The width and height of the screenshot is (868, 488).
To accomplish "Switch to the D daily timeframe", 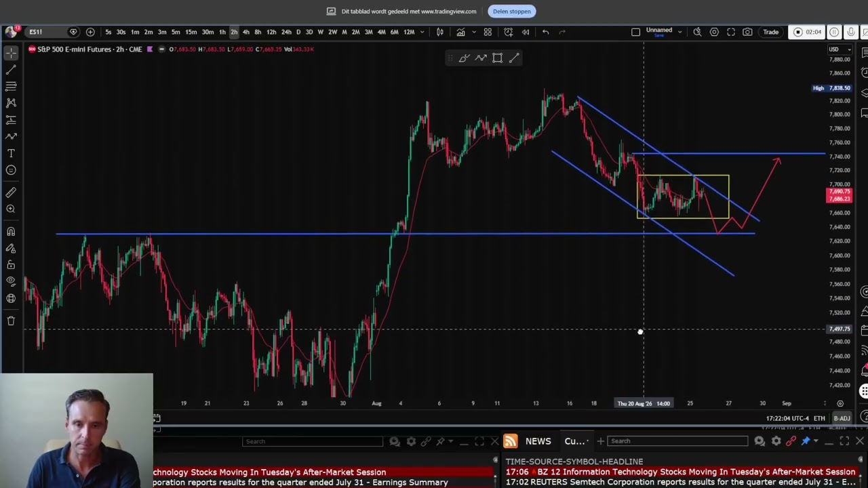I will point(298,32).
